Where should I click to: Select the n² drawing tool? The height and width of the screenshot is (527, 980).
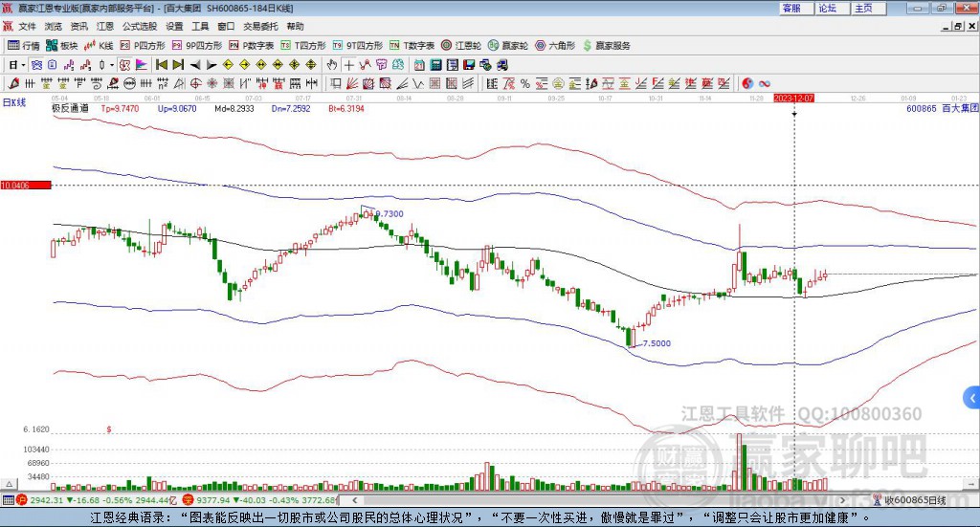point(163,83)
